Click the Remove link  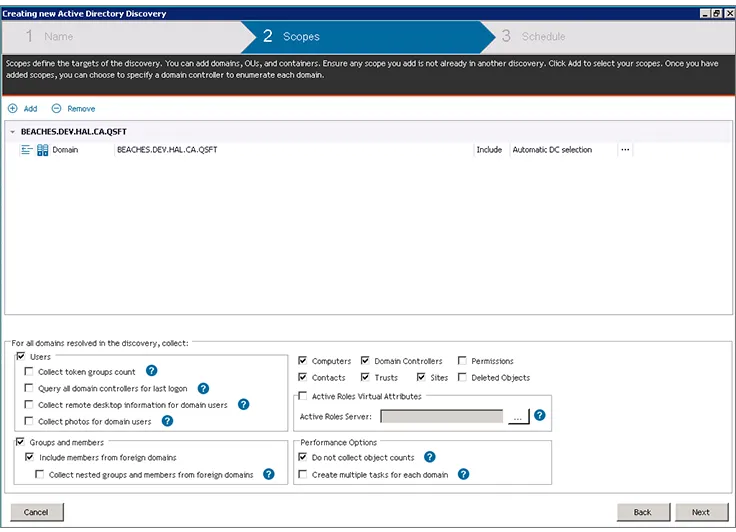point(81,109)
